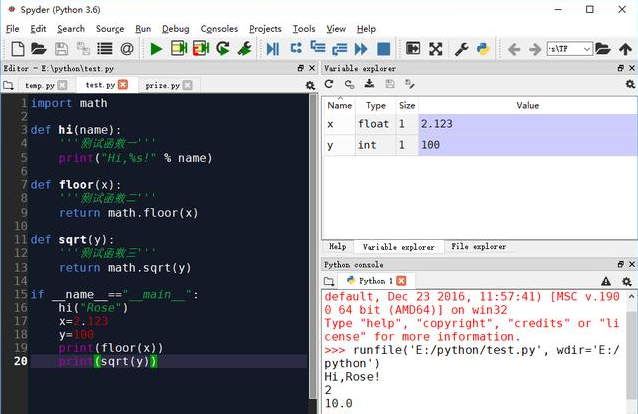
Task: Step to next line debug icon
Action: point(296,48)
